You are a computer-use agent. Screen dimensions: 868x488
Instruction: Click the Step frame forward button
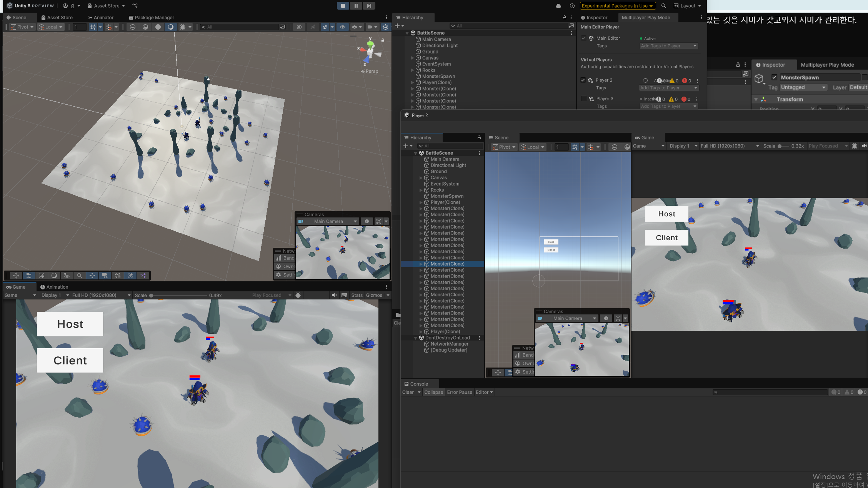(x=369, y=6)
